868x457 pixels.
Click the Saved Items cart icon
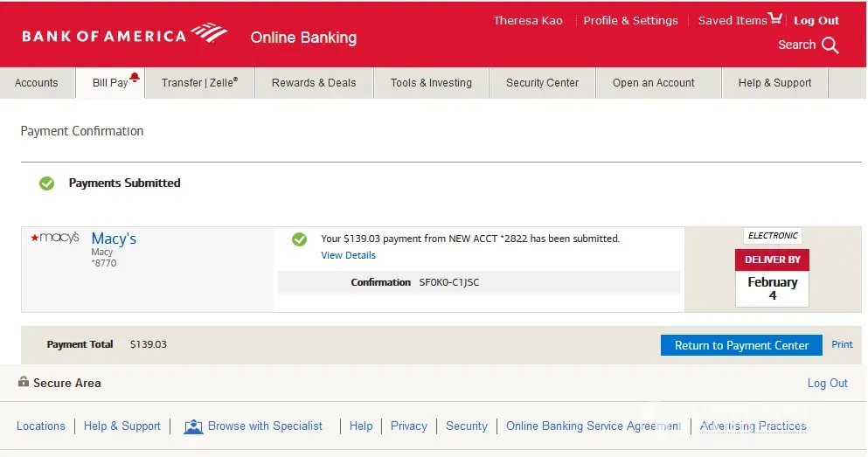coord(775,19)
